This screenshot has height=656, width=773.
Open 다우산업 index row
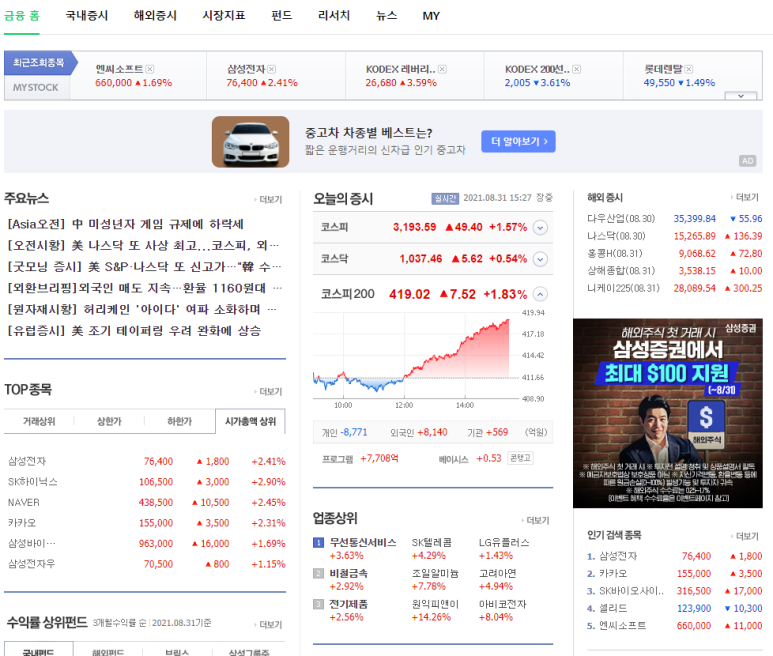coord(674,218)
